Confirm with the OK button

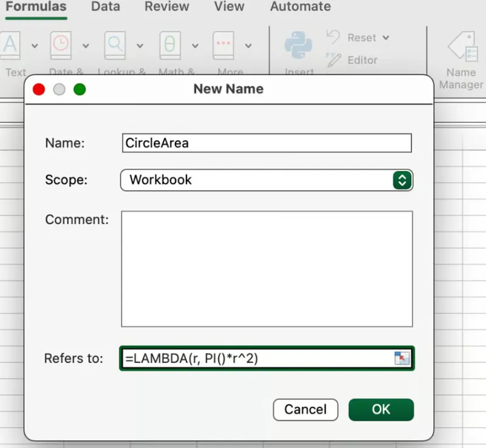pos(381,409)
